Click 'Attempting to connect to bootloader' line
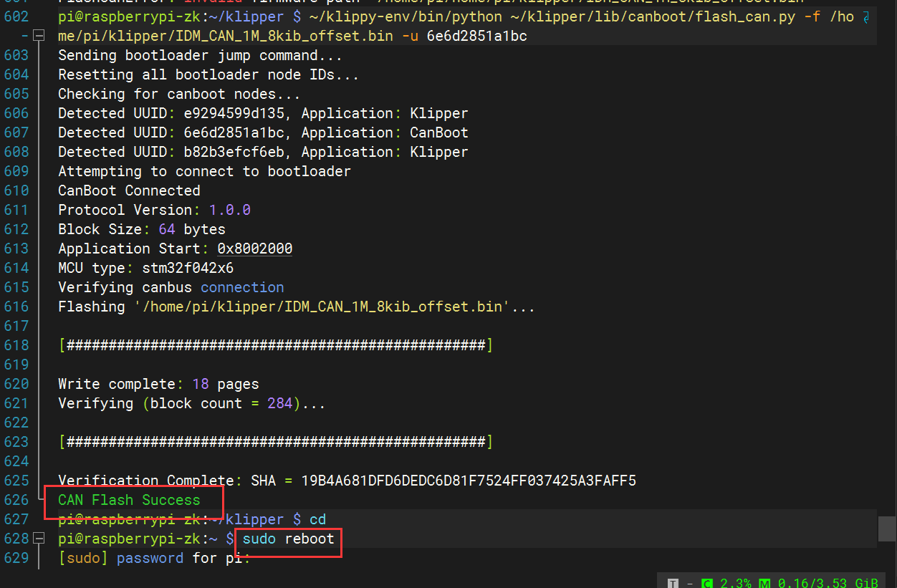 pos(204,171)
